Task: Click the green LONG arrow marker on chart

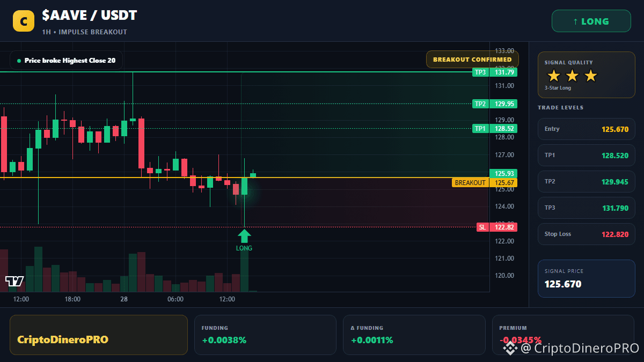Action: click(x=244, y=236)
